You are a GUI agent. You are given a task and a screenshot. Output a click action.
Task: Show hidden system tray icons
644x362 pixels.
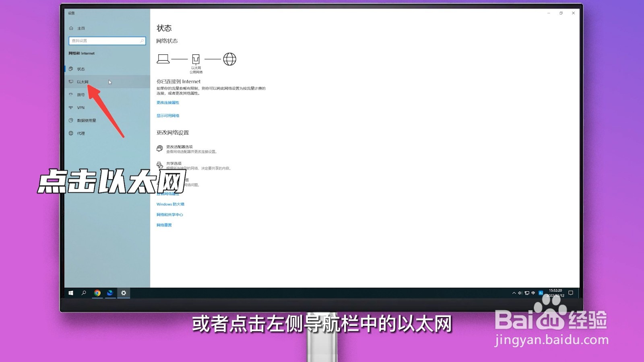pos(514,293)
